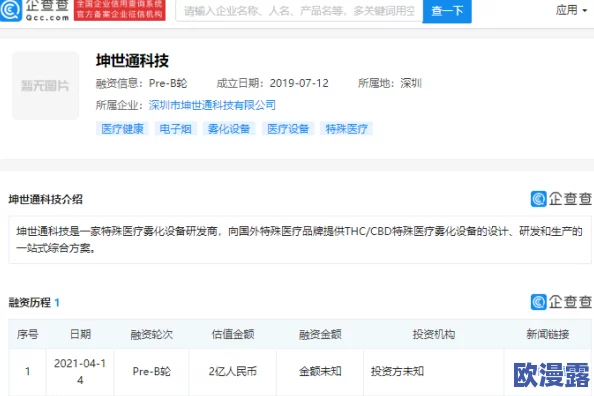Image resolution: width=594 pixels, height=396 pixels.
Task: Select the 医疗设备 tag
Action: 288,129
